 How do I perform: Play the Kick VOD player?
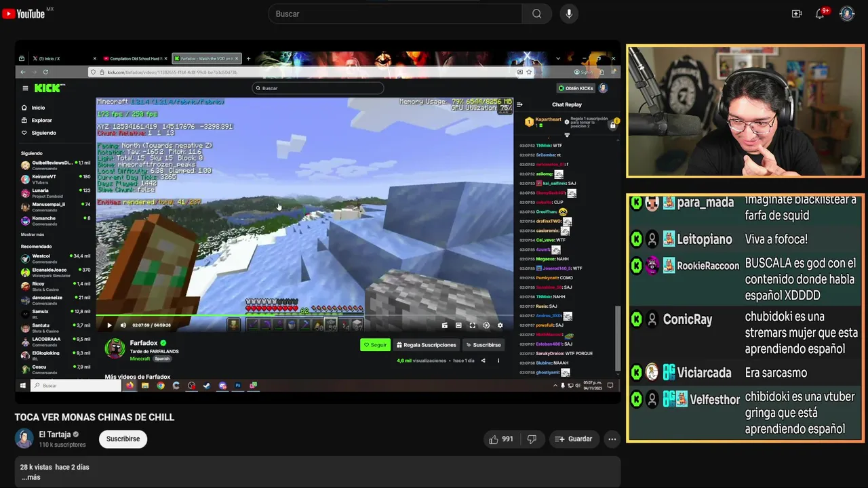(x=109, y=325)
